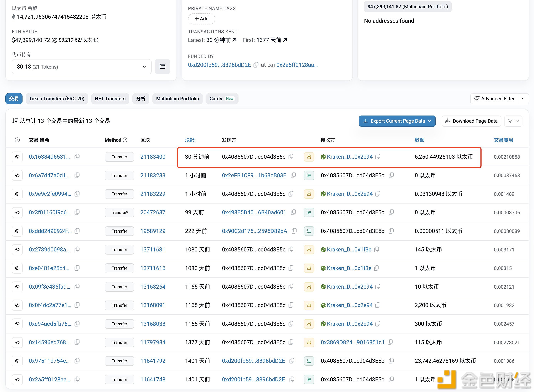Copy transaction hash 0x3f01160f9c6
Viewport: 534px width, 392px height.
tap(77, 212)
